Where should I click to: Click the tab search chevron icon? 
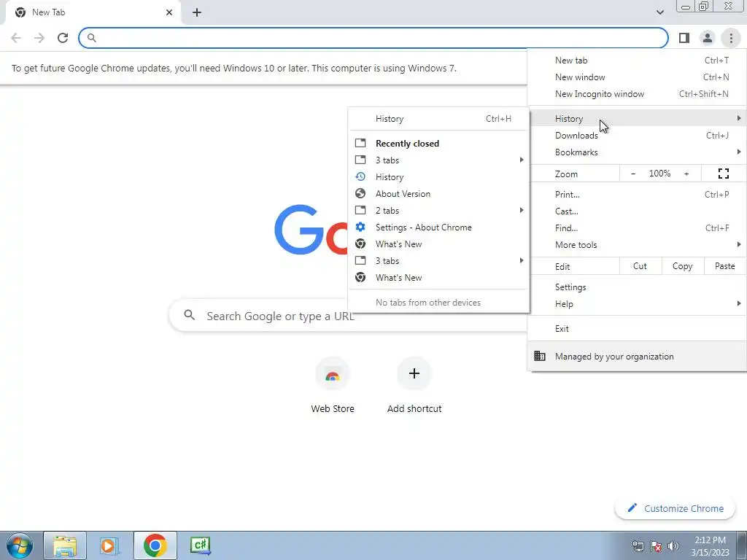[659, 12]
